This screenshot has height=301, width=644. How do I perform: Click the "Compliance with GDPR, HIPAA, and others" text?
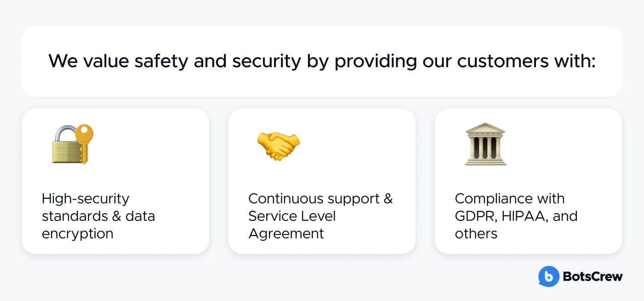[x=516, y=216]
